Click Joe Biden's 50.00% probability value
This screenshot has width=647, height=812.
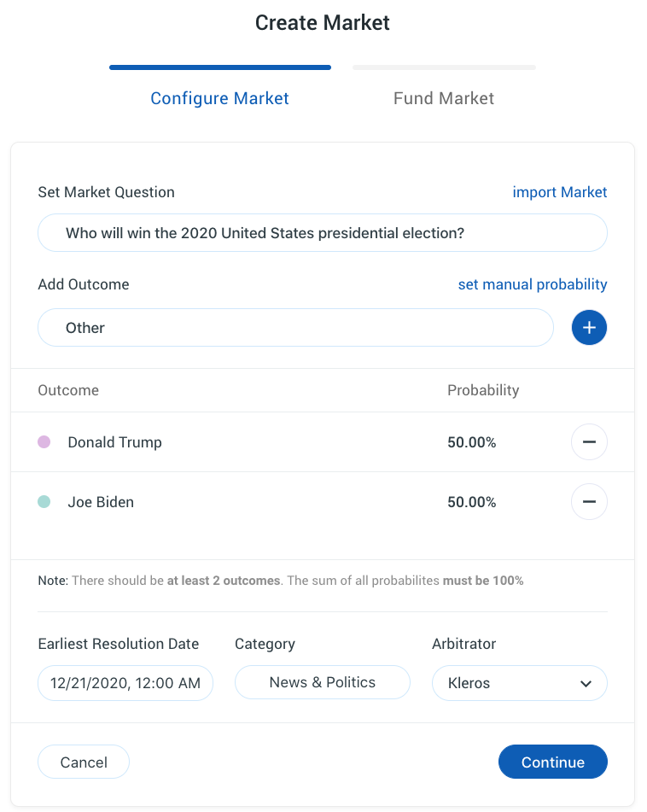[x=471, y=502]
